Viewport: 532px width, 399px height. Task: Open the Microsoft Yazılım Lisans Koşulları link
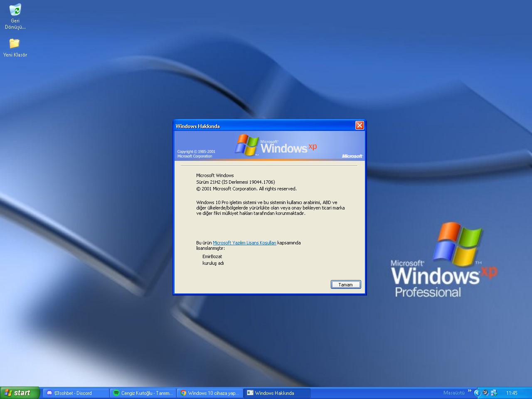click(x=244, y=243)
